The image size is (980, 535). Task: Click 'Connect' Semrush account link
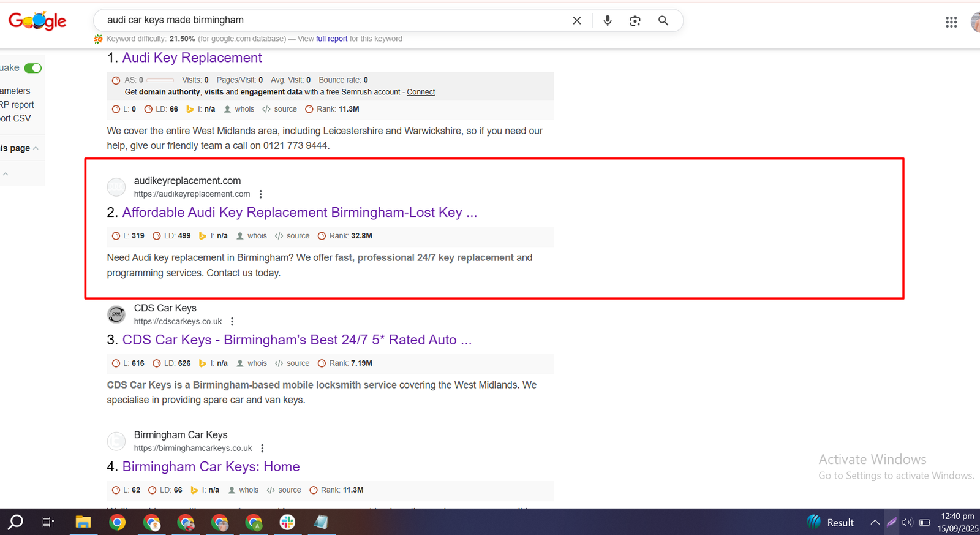click(421, 92)
